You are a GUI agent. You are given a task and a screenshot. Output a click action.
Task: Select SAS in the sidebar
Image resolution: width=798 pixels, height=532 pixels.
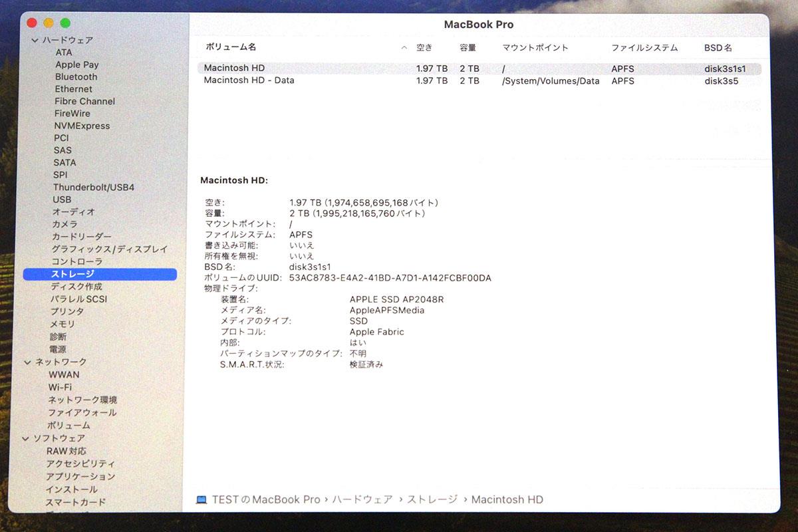[x=63, y=150]
